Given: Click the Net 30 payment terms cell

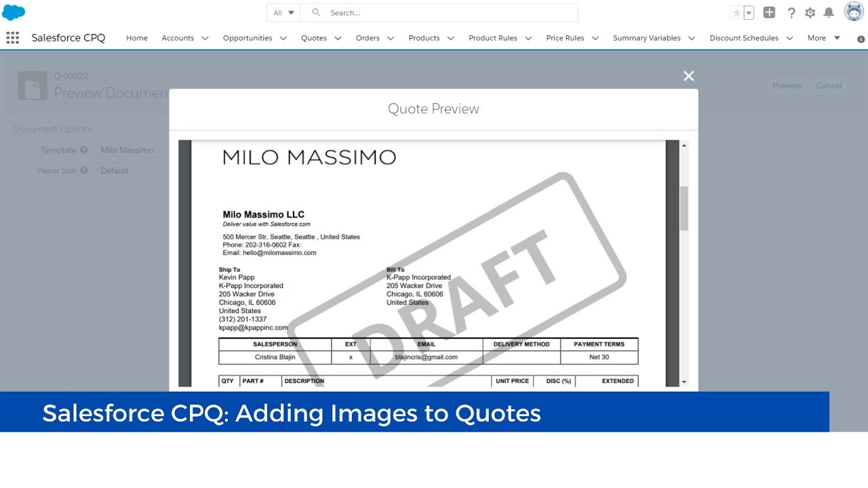Looking at the screenshot, I should pyautogui.click(x=599, y=357).
